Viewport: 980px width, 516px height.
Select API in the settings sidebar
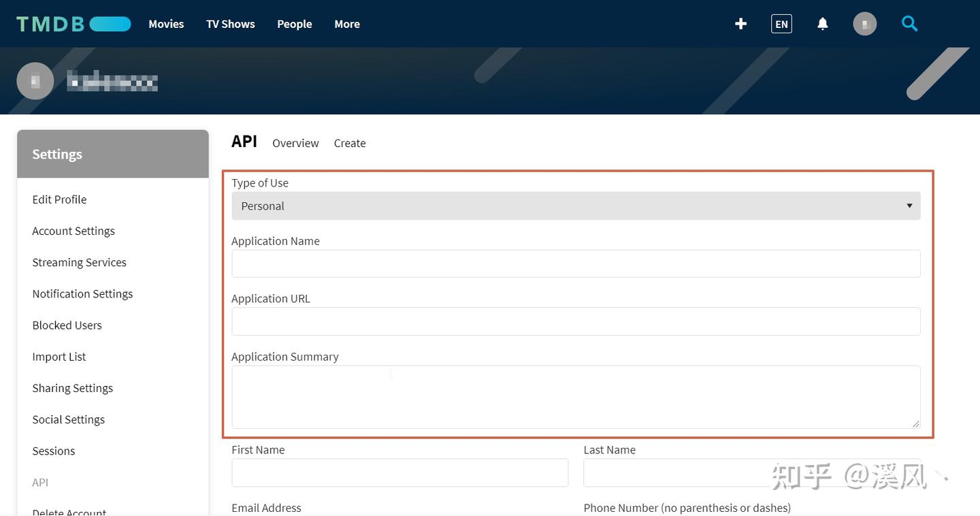coord(40,482)
